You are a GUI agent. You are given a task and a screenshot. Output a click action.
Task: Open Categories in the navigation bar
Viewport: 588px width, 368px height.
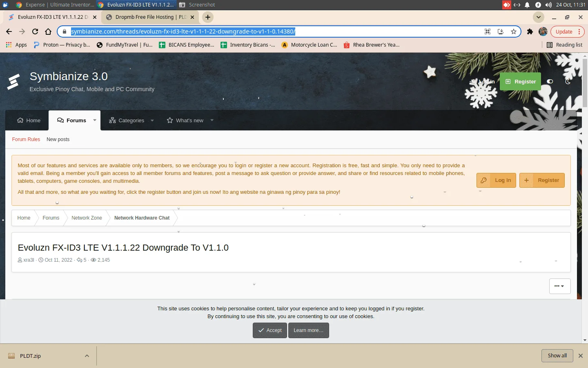127,120
